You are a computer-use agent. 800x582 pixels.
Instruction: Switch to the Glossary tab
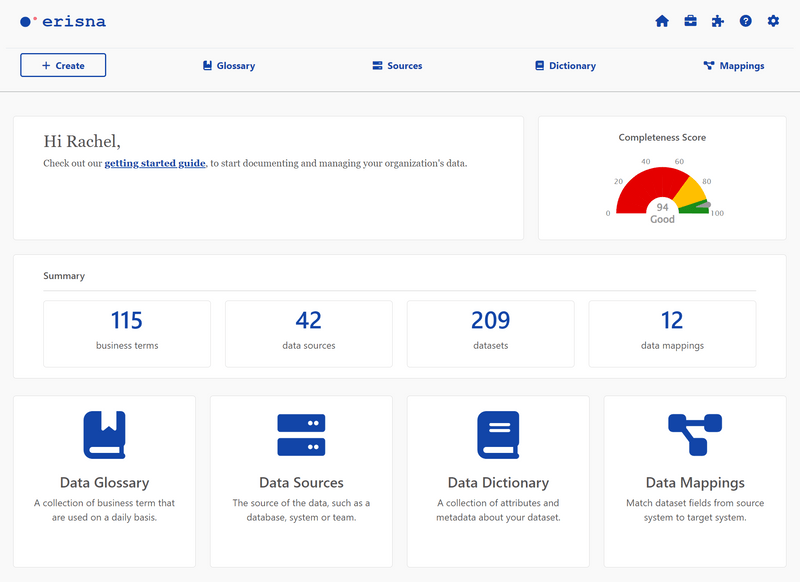tap(228, 65)
